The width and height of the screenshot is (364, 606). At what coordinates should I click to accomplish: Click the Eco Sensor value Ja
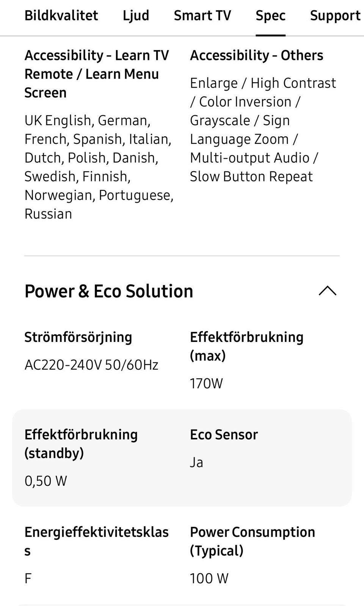tap(196, 462)
